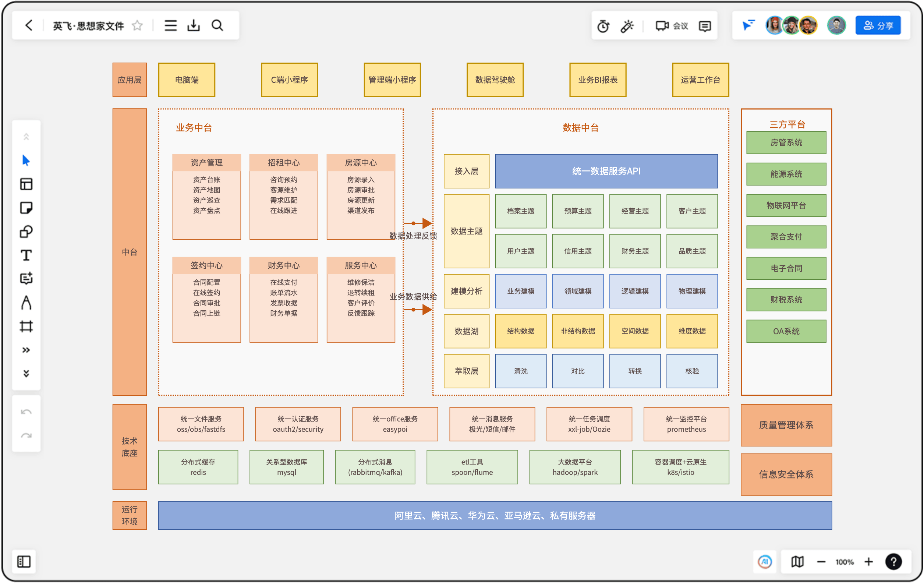Click the 业务中台 heading text
This screenshot has width=924, height=586.
194,127
